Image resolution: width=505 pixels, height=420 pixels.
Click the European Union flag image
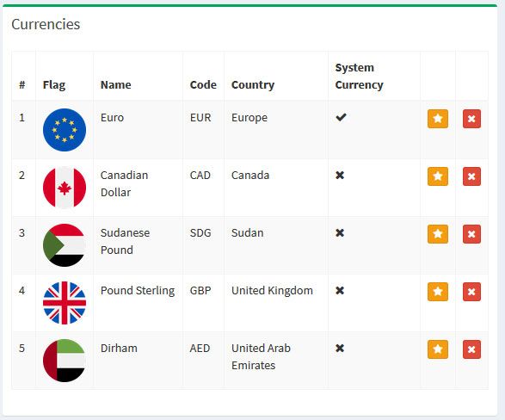[65, 130]
